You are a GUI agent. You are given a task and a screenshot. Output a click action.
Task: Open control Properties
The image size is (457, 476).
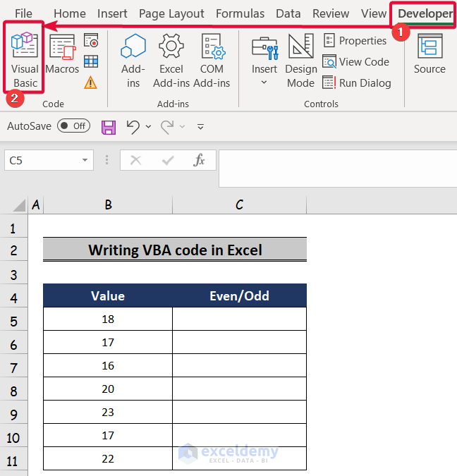[355, 40]
